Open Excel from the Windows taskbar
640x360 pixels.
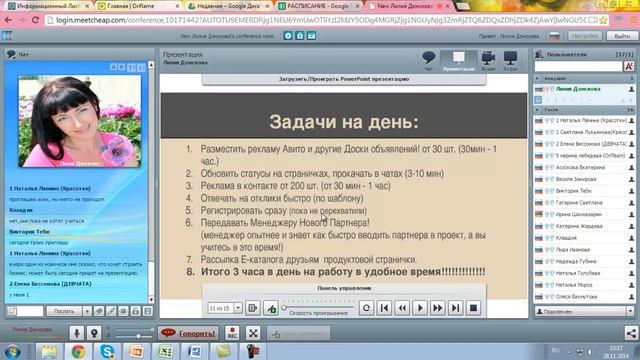(165, 351)
